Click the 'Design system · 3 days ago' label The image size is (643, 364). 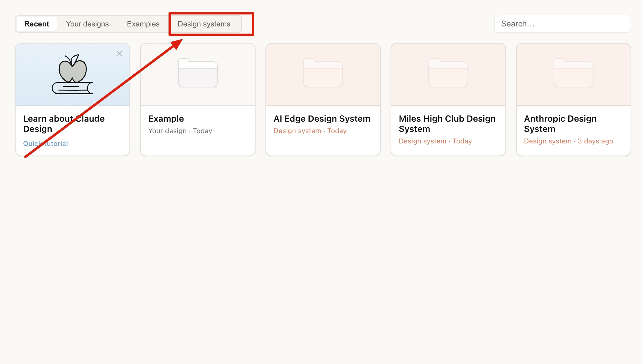(x=568, y=141)
